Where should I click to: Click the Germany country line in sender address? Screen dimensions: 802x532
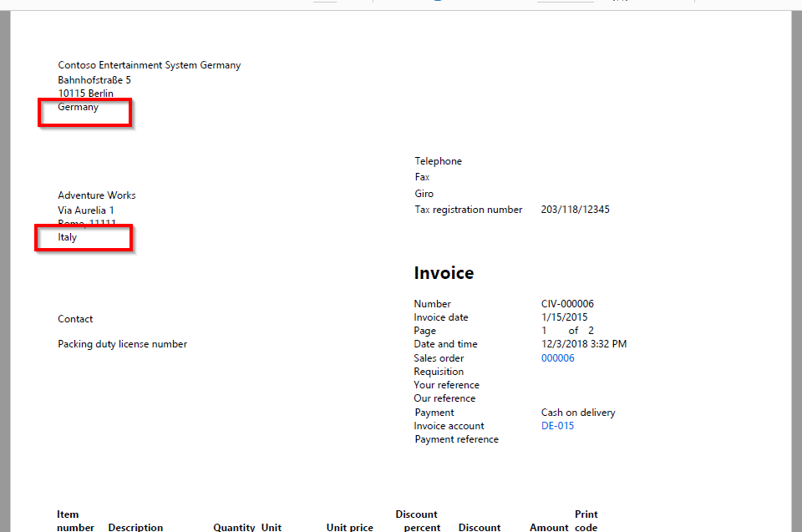[x=78, y=107]
